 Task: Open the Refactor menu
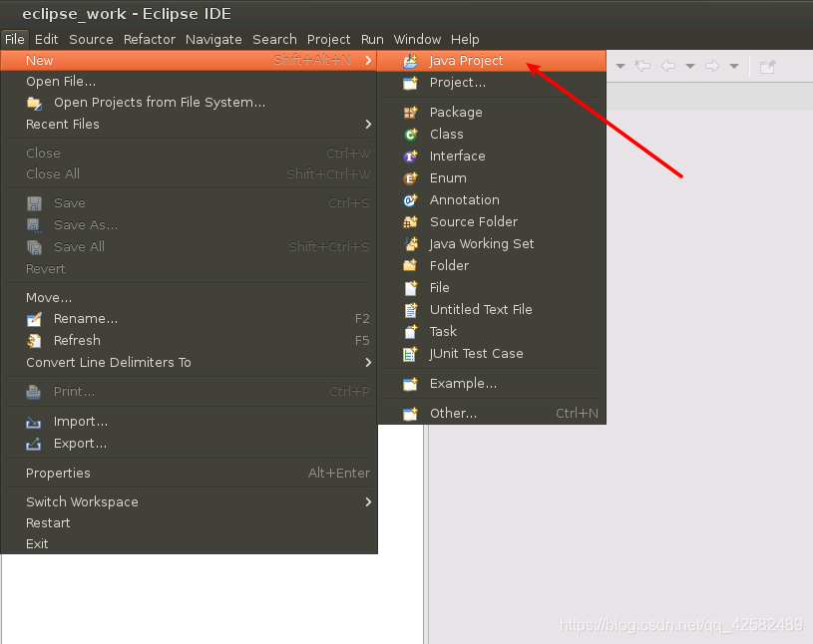click(x=150, y=39)
